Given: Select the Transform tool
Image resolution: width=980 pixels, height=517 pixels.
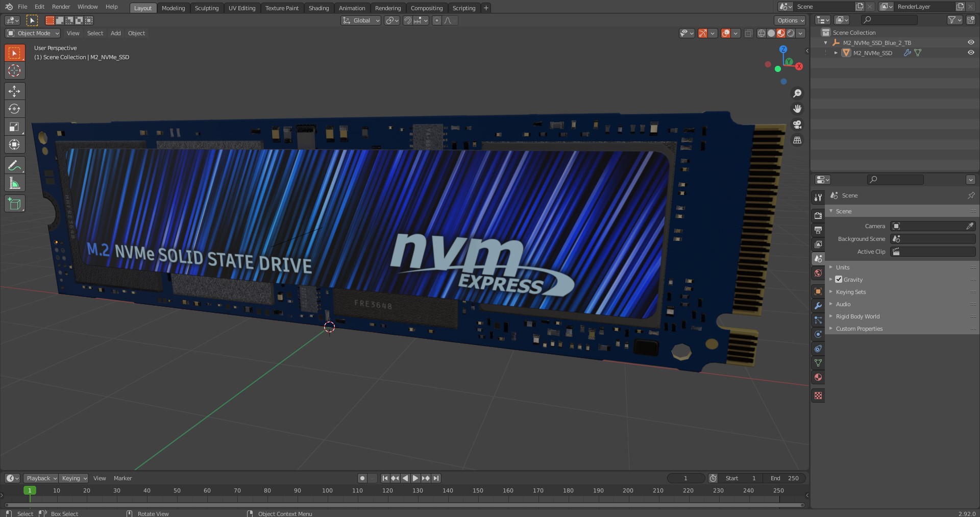Looking at the screenshot, I should point(14,144).
